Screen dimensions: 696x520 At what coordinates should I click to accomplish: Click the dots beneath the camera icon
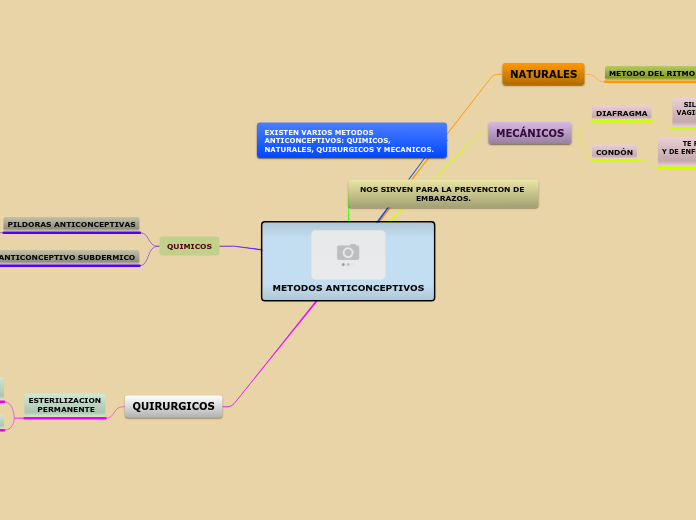(346, 265)
